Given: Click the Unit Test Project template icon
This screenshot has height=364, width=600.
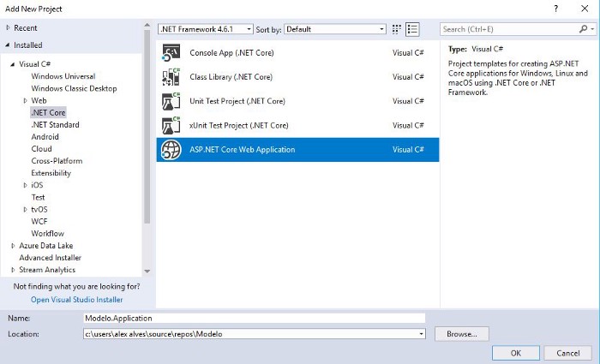Looking at the screenshot, I should tap(171, 101).
